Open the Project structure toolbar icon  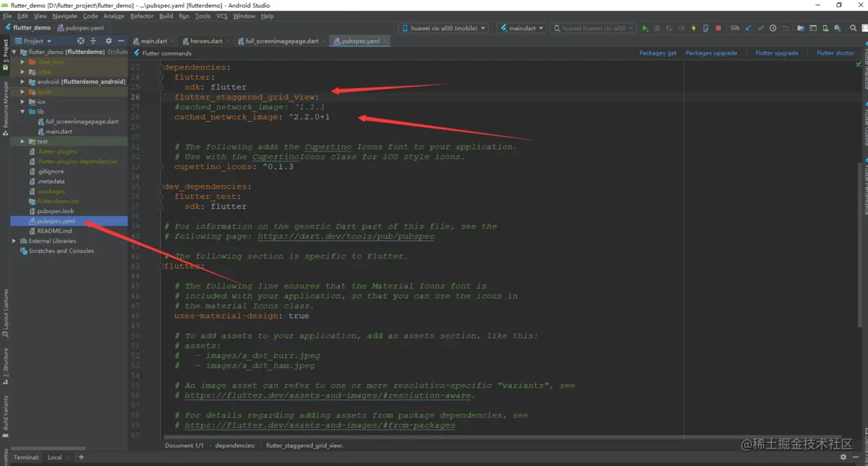coord(801,28)
